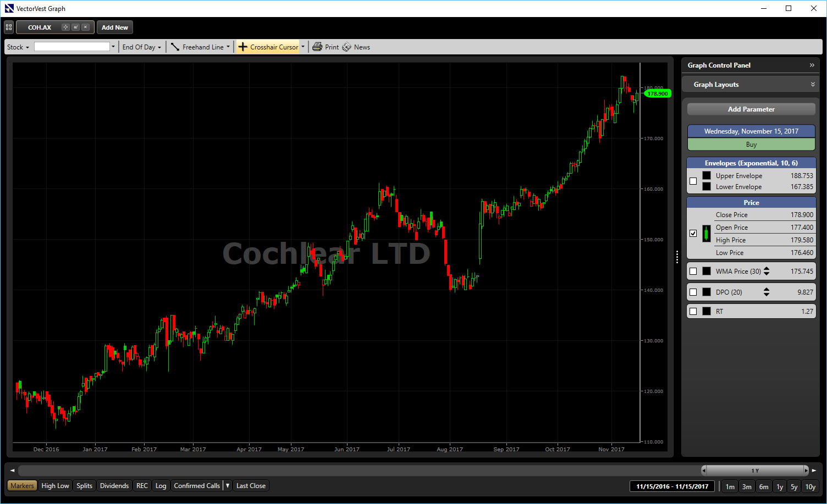Click the Lower Envelope color swatch
Image resolution: width=827 pixels, height=504 pixels.
(x=707, y=187)
